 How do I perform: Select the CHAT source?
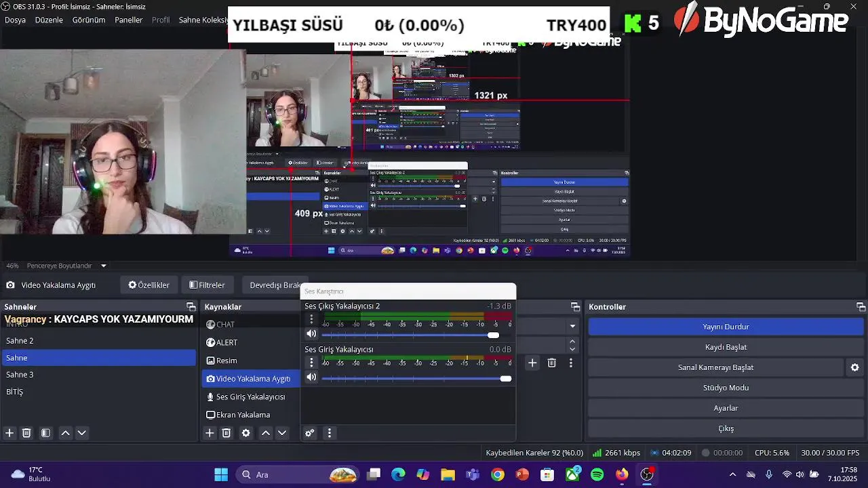click(x=251, y=325)
